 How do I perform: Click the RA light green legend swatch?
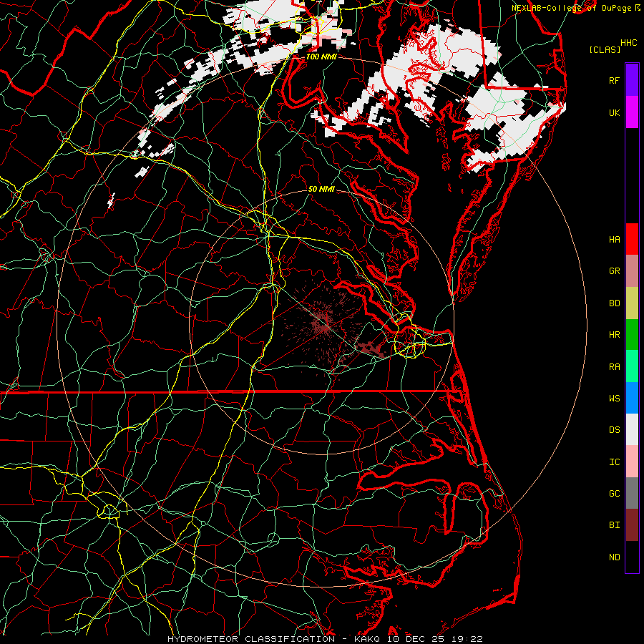point(632,366)
